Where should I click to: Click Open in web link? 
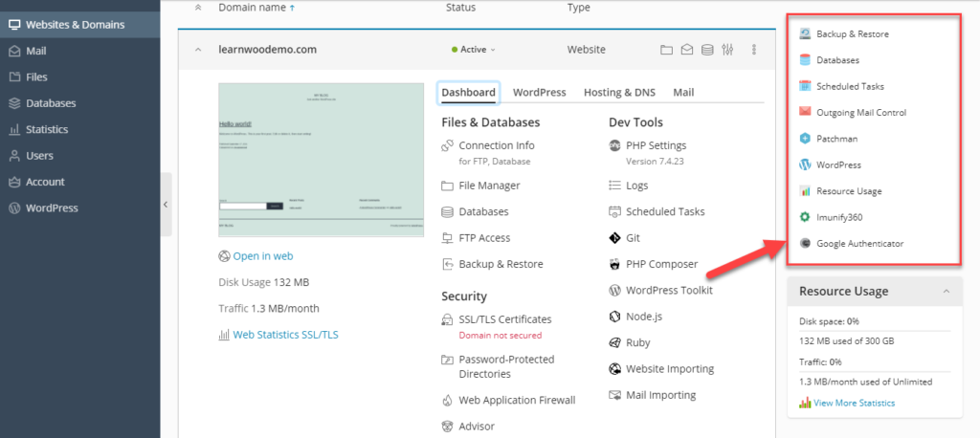262,256
